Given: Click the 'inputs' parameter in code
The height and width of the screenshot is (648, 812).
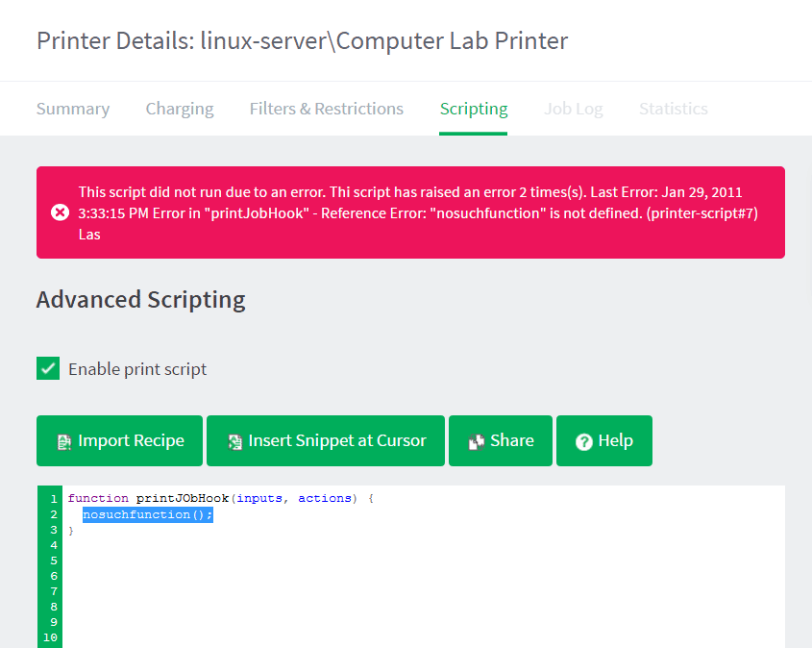Looking at the screenshot, I should pos(259,498).
